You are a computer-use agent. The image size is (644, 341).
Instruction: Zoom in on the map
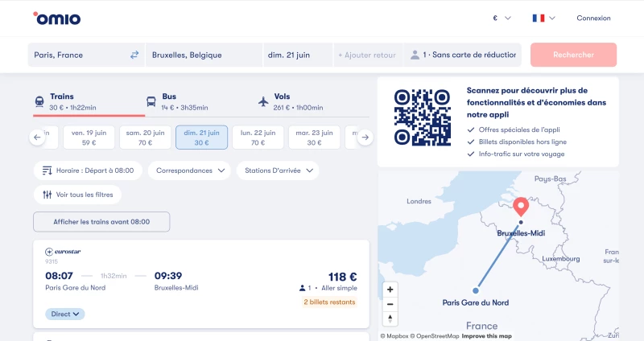tap(390, 290)
